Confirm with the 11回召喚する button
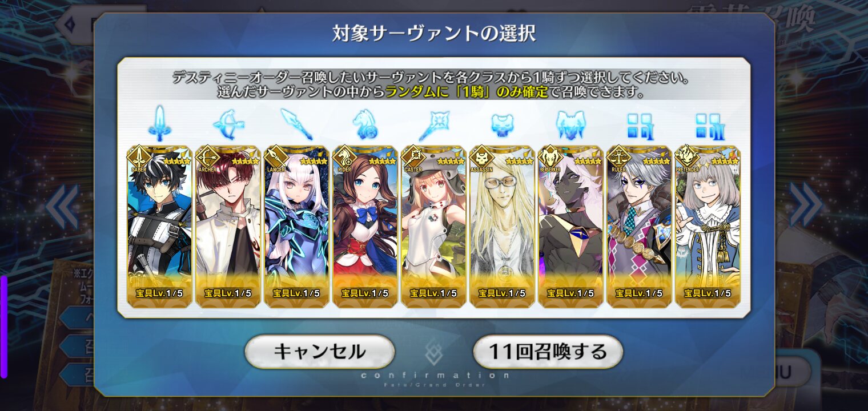Image resolution: width=868 pixels, height=411 pixels. pyautogui.click(x=548, y=352)
